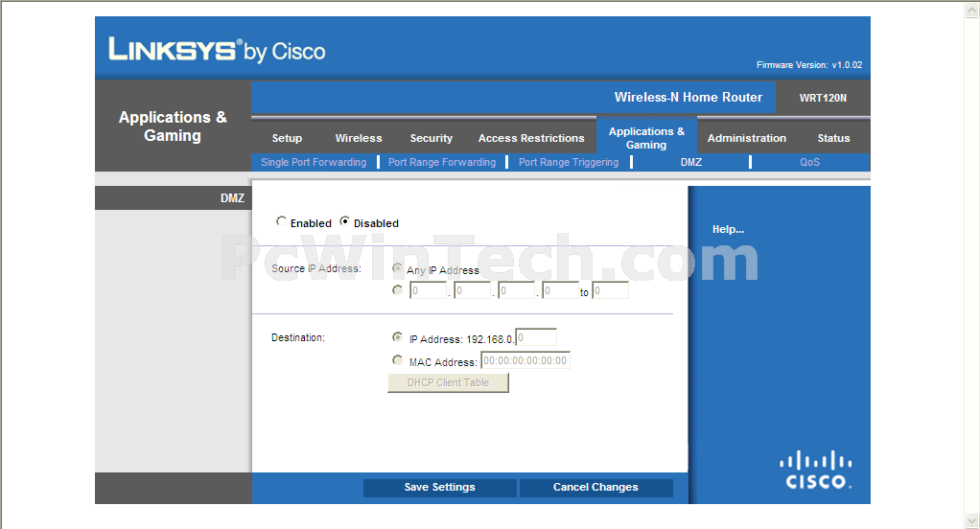Open the Access Restrictions tab
The width and height of the screenshot is (980, 529).
pos(531,138)
